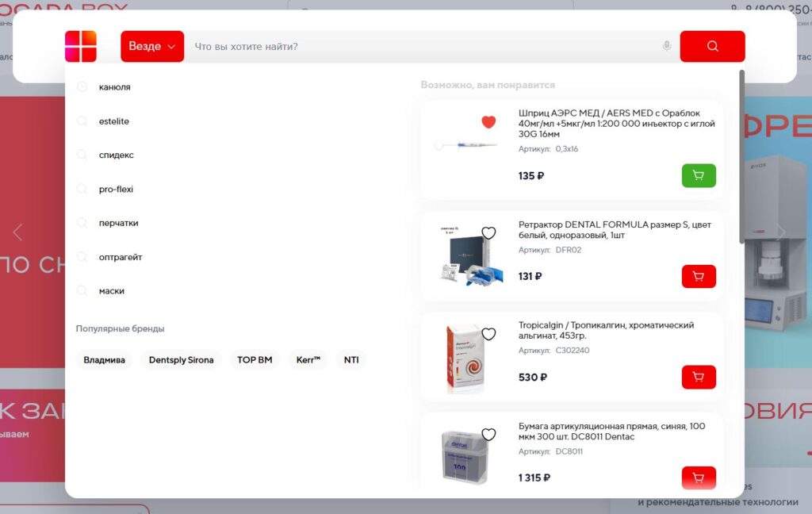Click the red magnifier search button
Image resolution: width=812 pixels, height=514 pixels.
pos(712,46)
